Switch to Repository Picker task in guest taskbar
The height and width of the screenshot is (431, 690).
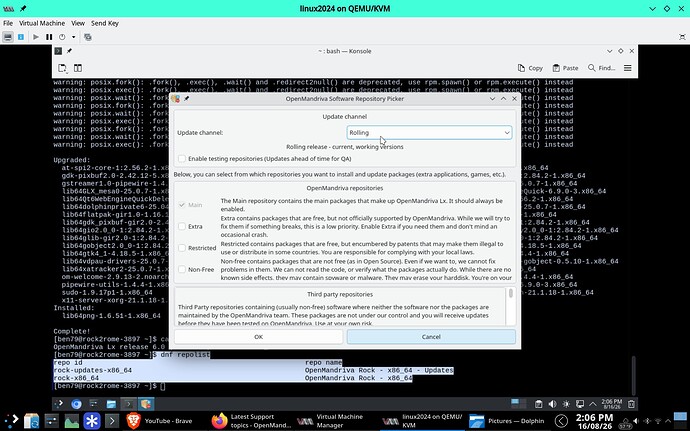(146, 404)
